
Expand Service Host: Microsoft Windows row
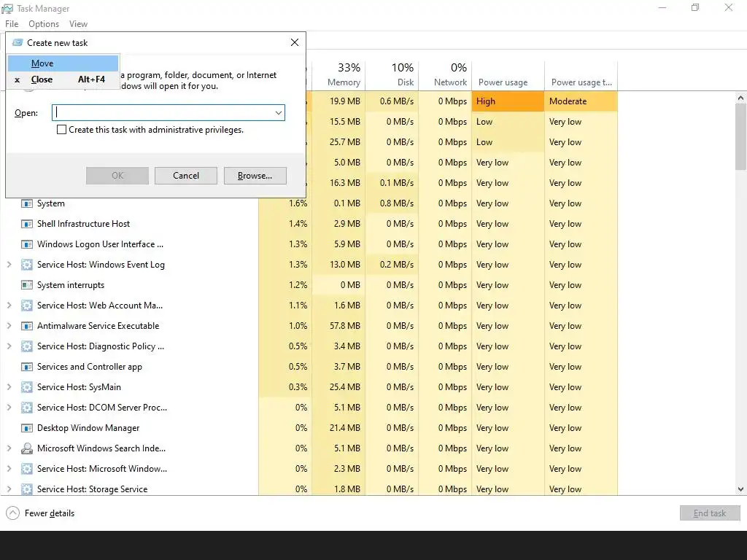click(x=9, y=469)
